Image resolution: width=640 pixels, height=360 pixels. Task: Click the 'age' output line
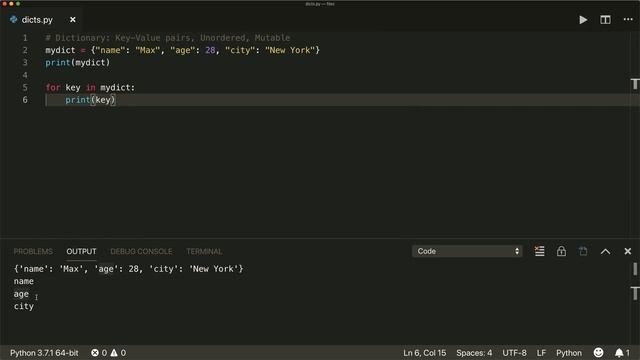[21, 294]
